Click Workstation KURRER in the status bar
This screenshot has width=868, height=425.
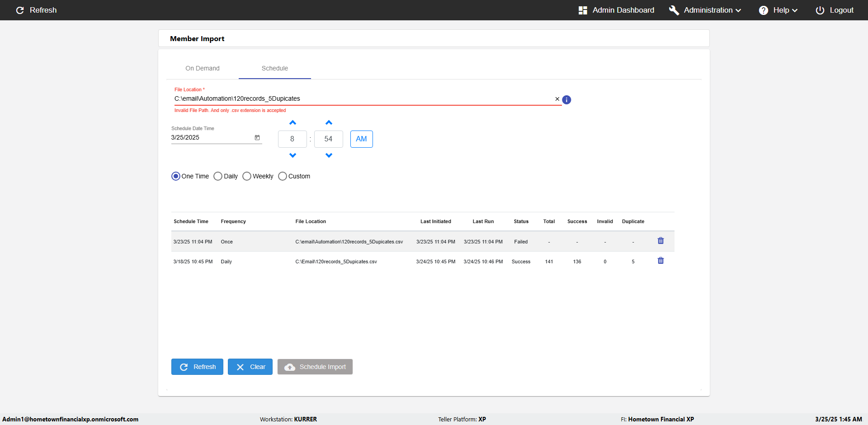(x=288, y=419)
